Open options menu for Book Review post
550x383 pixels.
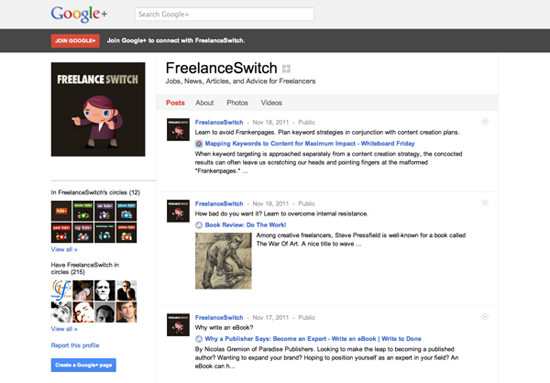[x=485, y=203]
